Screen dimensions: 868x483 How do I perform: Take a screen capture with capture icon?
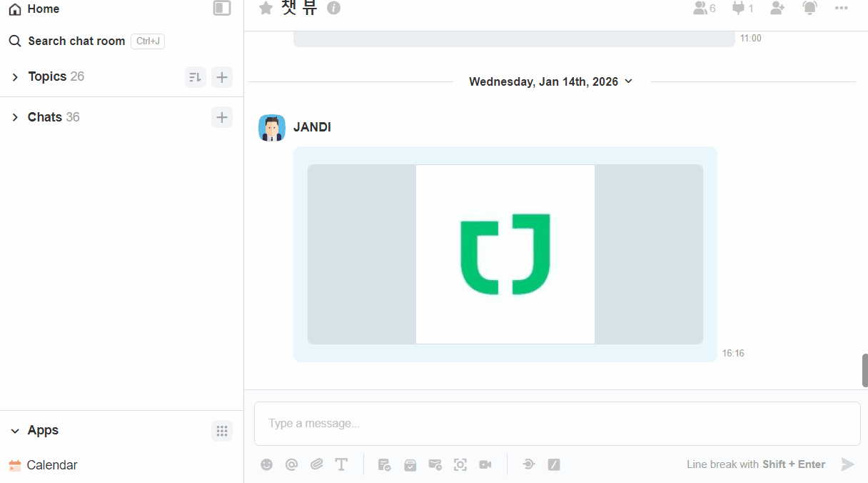tap(460, 464)
